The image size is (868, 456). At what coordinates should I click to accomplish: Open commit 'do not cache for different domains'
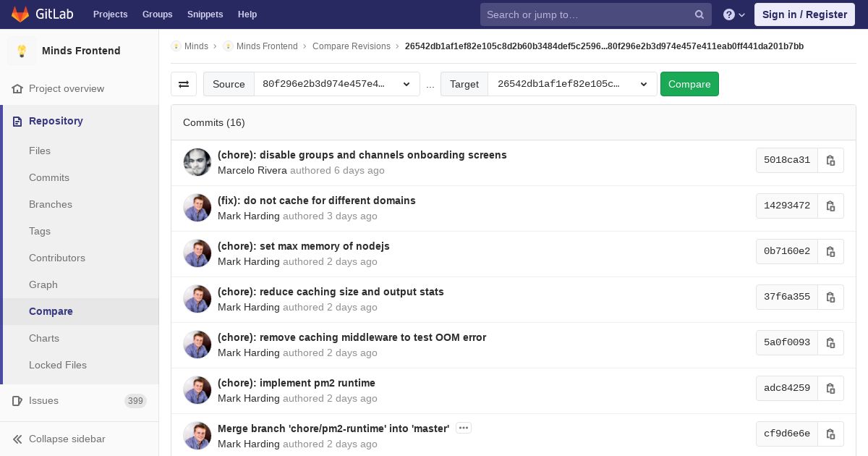pyautogui.click(x=316, y=200)
